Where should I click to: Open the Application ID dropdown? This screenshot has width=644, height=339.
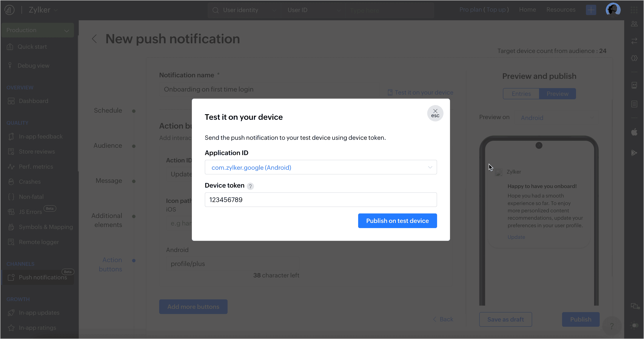(321, 167)
